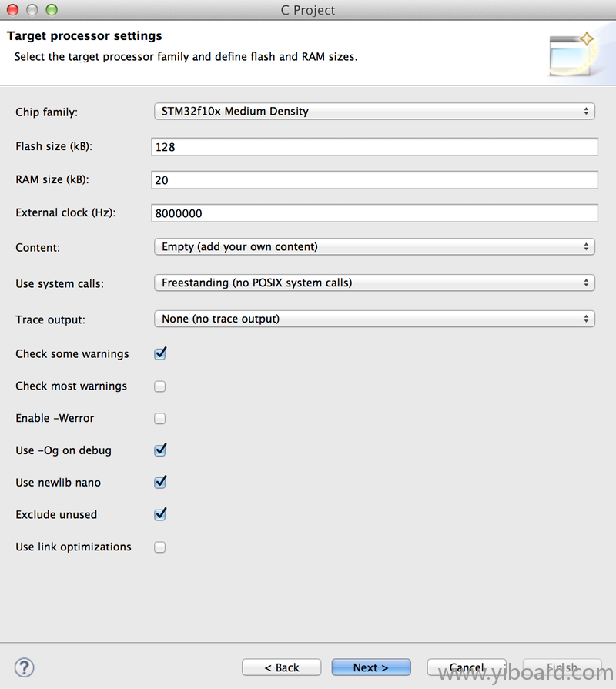Click the red close window button
Image resolution: width=616 pixels, height=689 pixels.
point(13,10)
